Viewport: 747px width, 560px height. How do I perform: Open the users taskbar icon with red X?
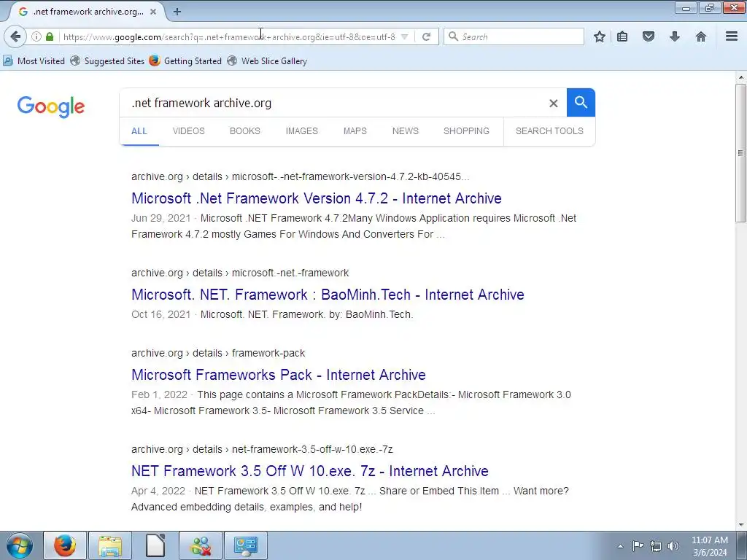point(201,545)
